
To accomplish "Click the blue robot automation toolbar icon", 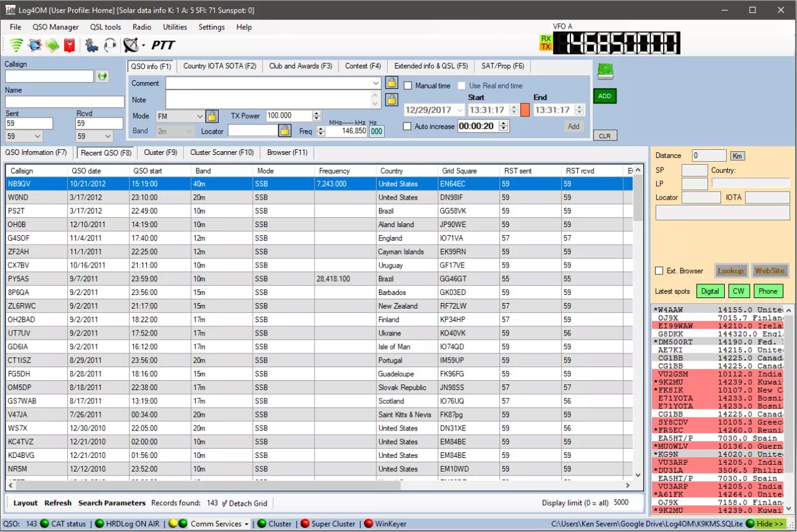I will [92, 45].
